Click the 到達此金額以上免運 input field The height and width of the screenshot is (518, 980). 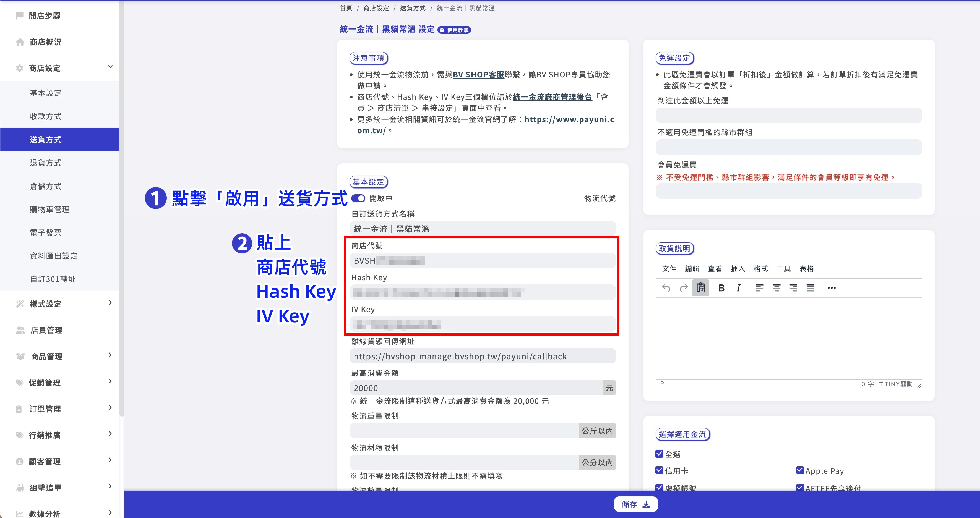[x=789, y=115]
